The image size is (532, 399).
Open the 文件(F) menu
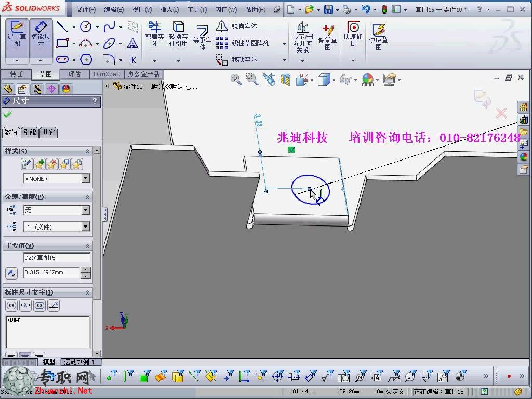pos(86,10)
